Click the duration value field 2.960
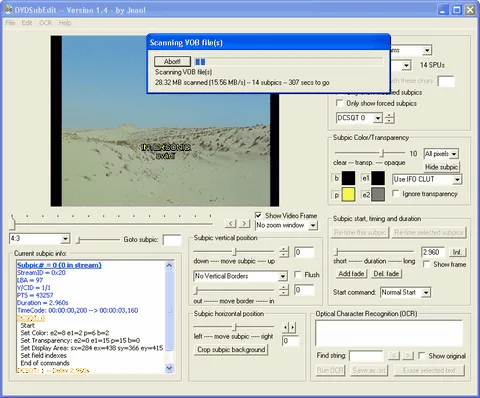 (x=433, y=252)
